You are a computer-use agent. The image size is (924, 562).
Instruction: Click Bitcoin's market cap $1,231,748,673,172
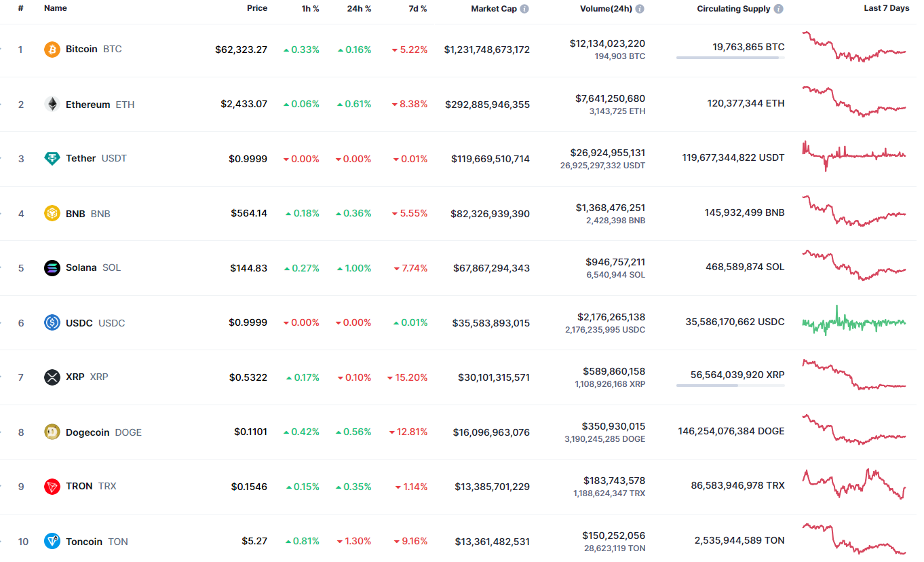[x=487, y=50]
